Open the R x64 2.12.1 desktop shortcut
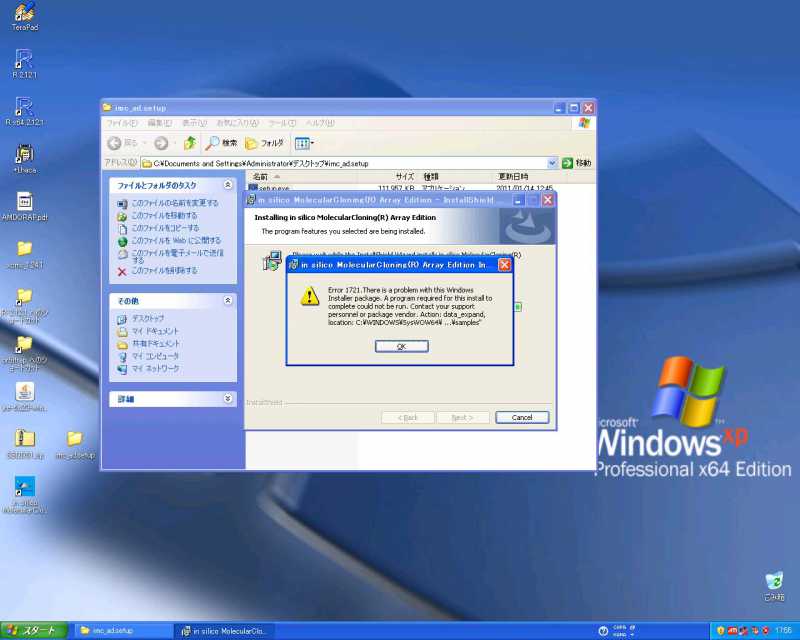800x640 pixels. pos(24,111)
